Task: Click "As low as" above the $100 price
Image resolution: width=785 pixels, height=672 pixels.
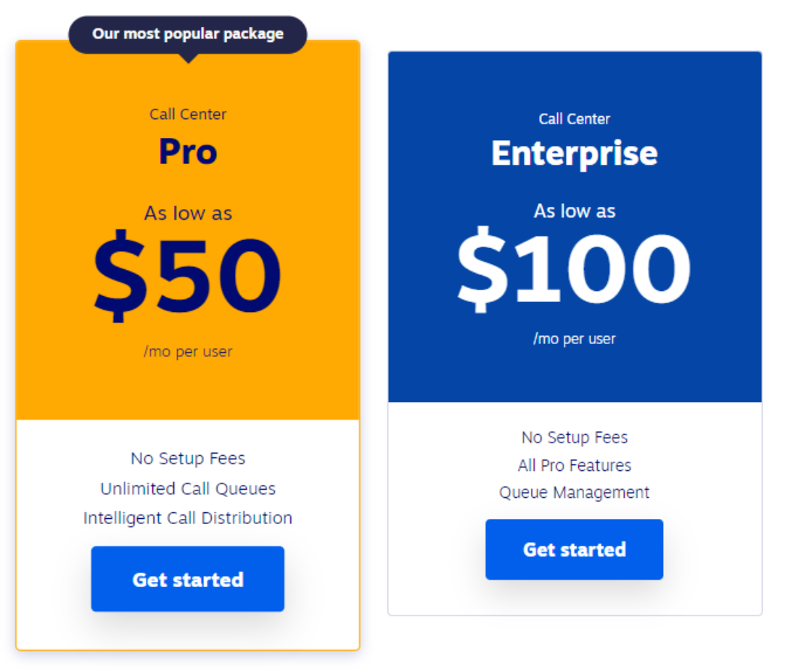Action: [574, 211]
